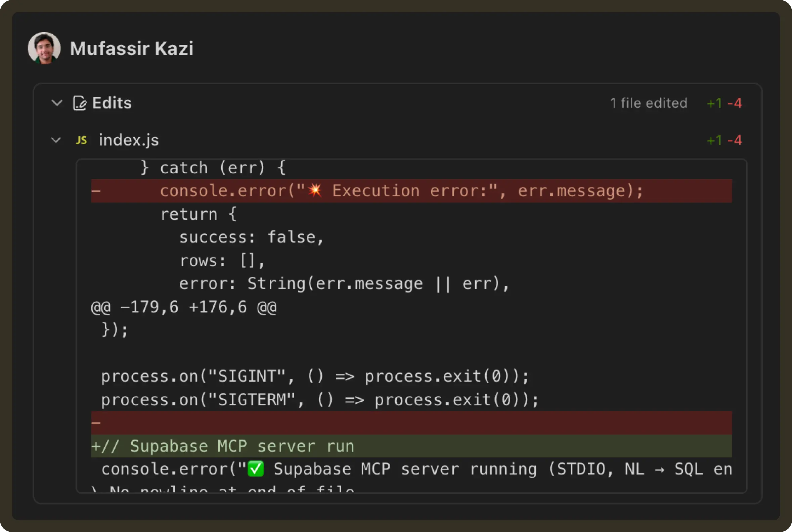Click the @@ -179,6 +176,6 @@ hunk header

tap(184, 307)
